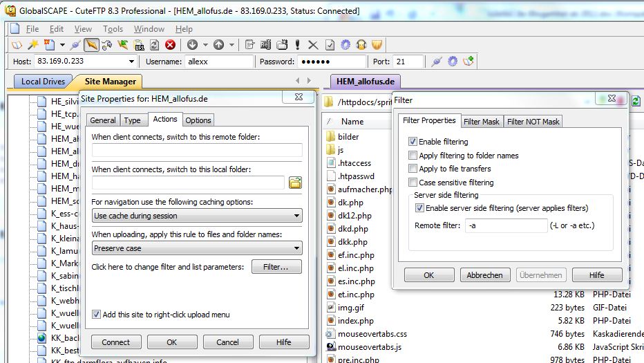Click the Properties checkmark page icon

tap(330, 45)
